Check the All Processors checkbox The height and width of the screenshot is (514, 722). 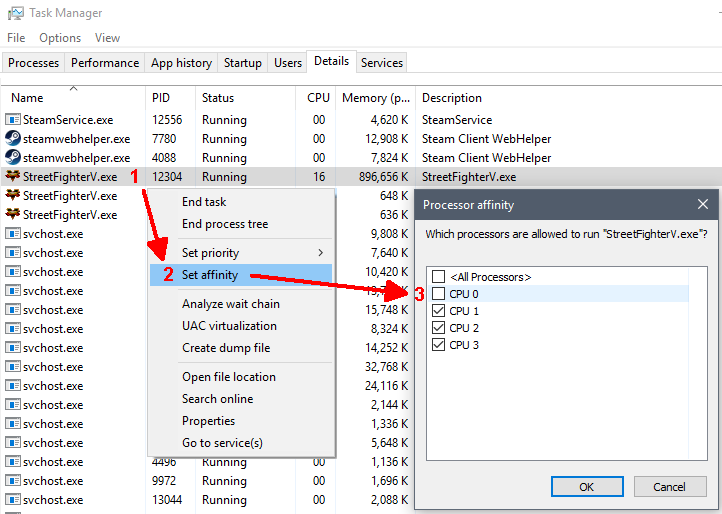pyautogui.click(x=437, y=277)
